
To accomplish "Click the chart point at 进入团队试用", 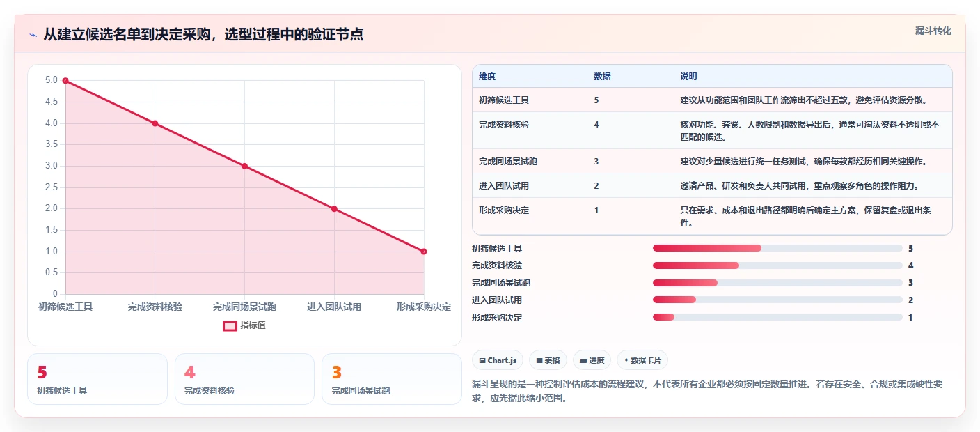I will tap(334, 209).
